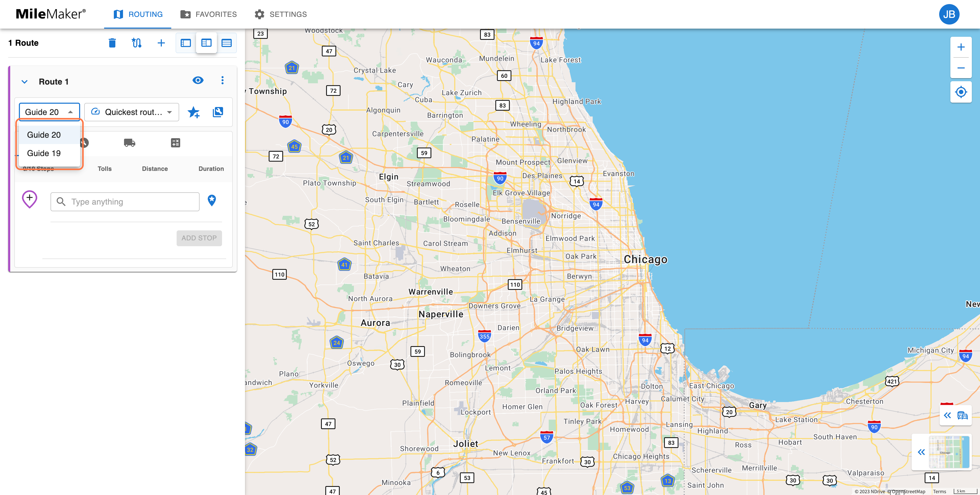Switch to split panel layout view
The height and width of the screenshot is (495, 980).
click(x=206, y=43)
